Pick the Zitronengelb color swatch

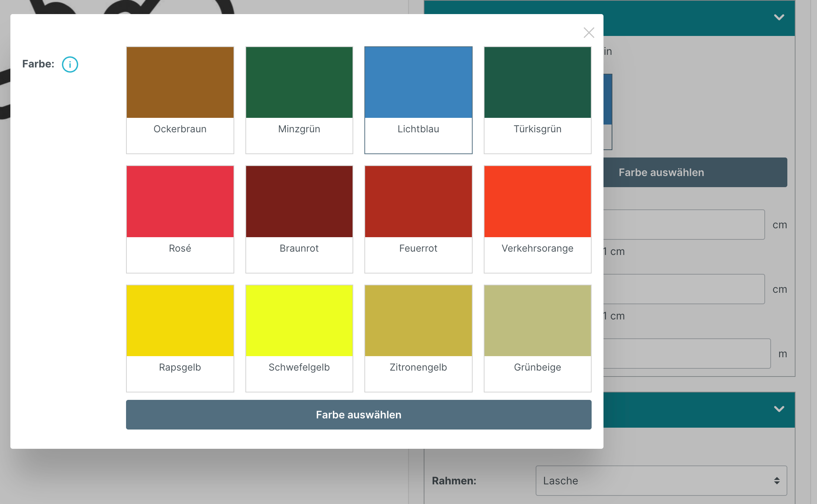pos(418,338)
